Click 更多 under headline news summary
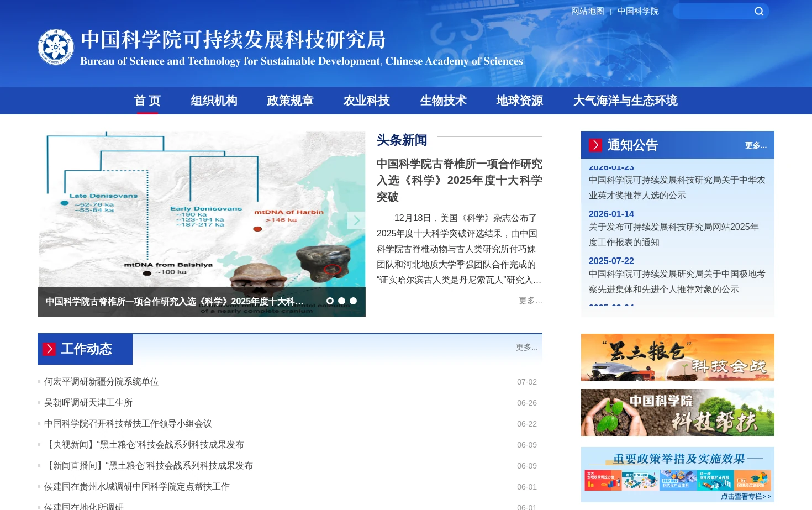812x510 pixels. click(x=530, y=301)
